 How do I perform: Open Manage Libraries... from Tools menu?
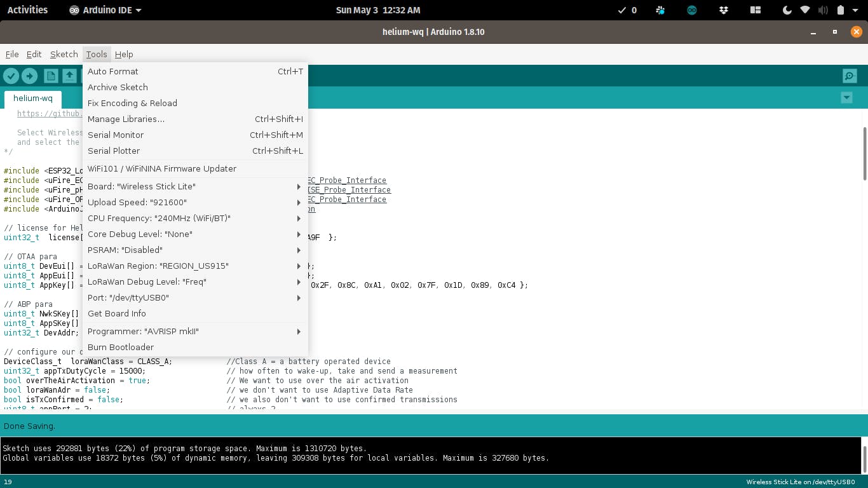point(195,119)
